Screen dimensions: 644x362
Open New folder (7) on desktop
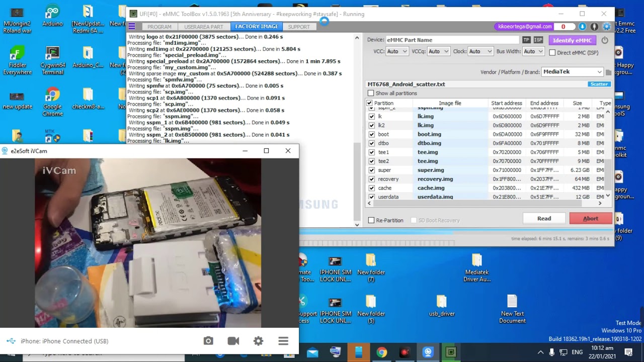point(371,267)
